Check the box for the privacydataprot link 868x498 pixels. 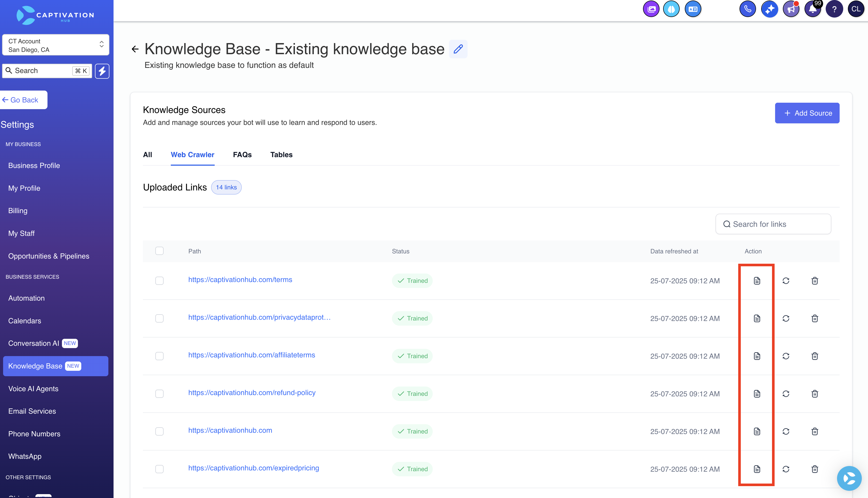pos(159,318)
